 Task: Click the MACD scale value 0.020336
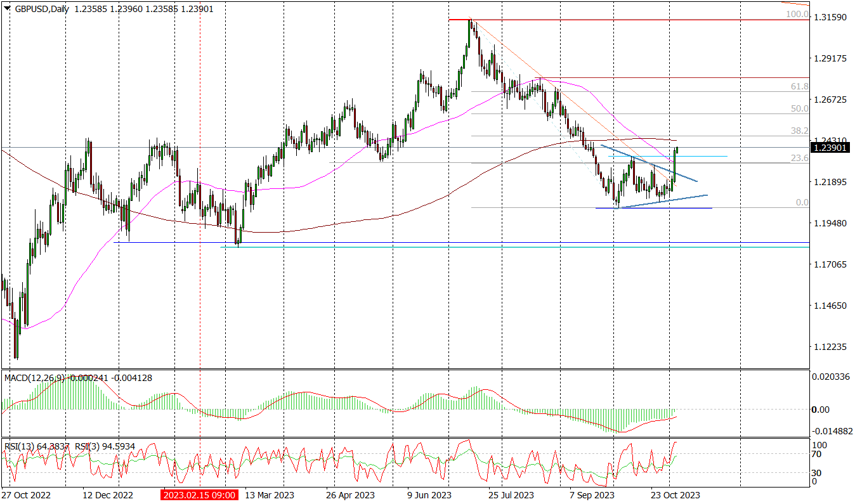[x=832, y=377]
